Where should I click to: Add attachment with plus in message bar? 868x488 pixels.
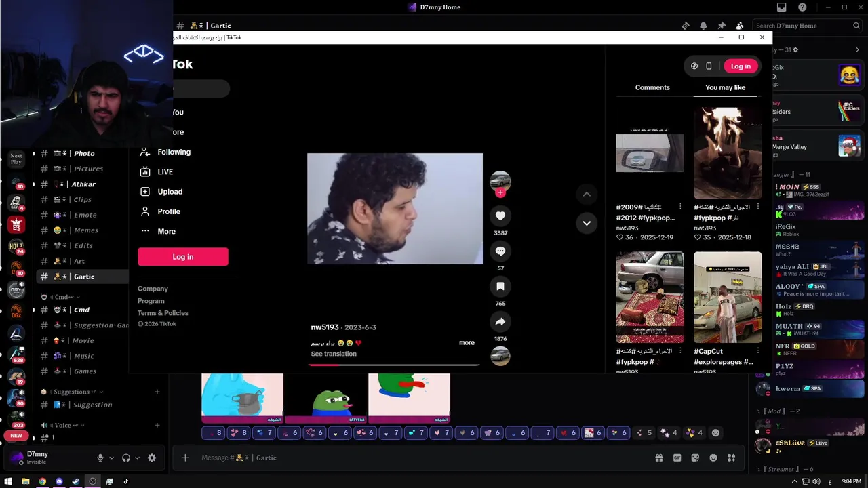pos(185,457)
